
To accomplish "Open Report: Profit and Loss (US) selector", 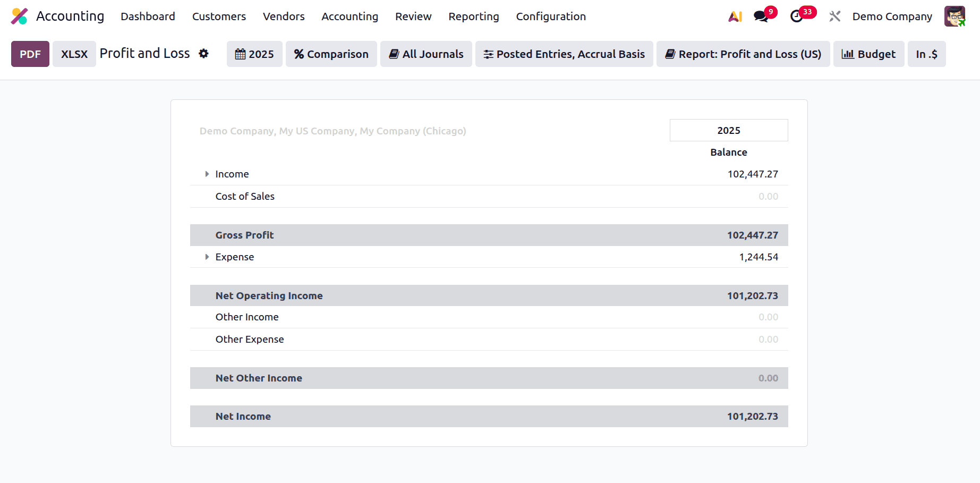I will pos(743,54).
